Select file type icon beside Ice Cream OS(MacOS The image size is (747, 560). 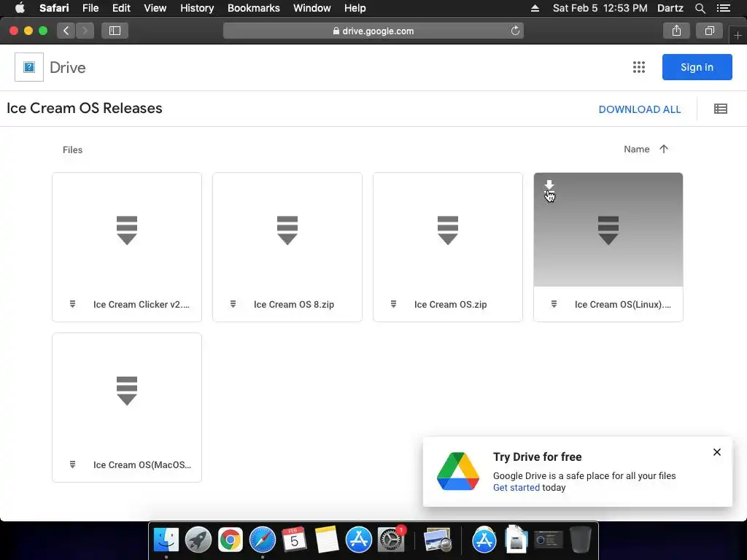(72, 464)
